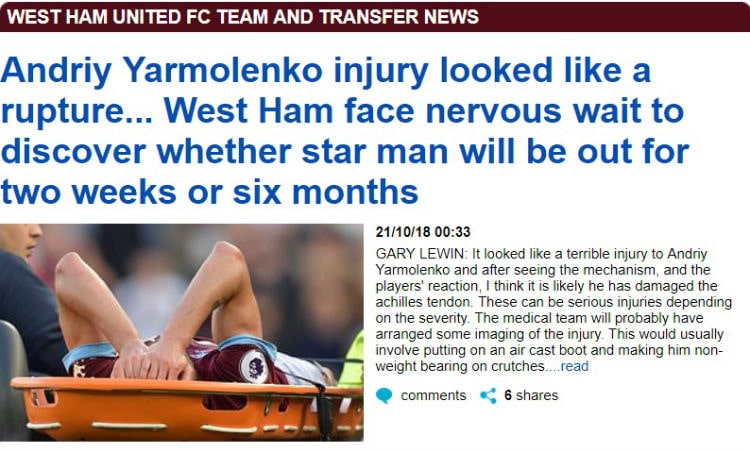
Task: Click the 21/10/18 00:33 timestamp
Action: [423, 232]
